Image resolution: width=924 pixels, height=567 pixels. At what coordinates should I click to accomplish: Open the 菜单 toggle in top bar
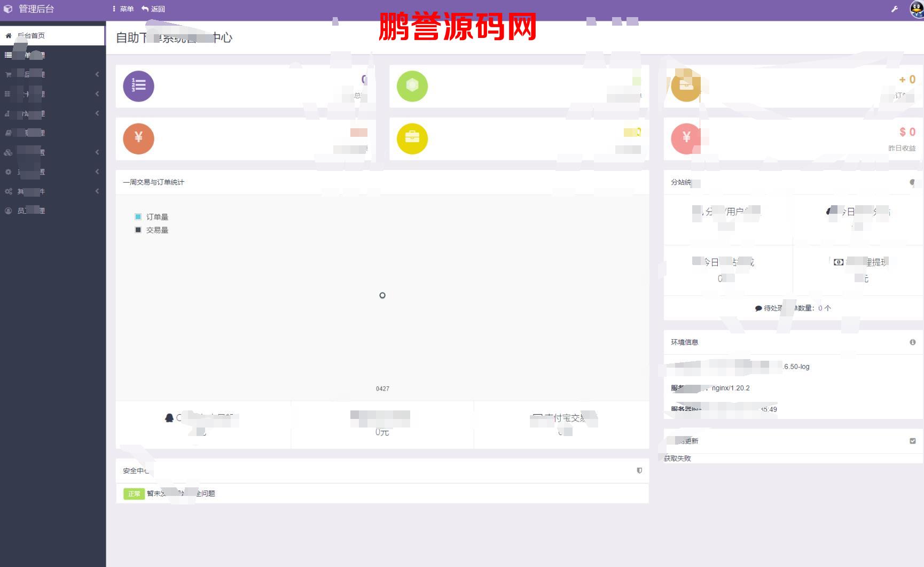pyautogui.click(x=123, y=9)
